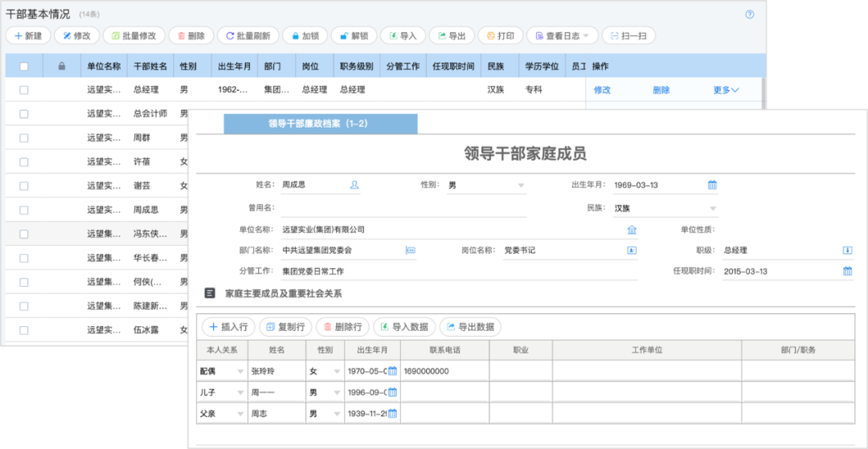Viewport: 868px width, 449px height.
Task: Click 插入行 button
Action: [228, 327]
